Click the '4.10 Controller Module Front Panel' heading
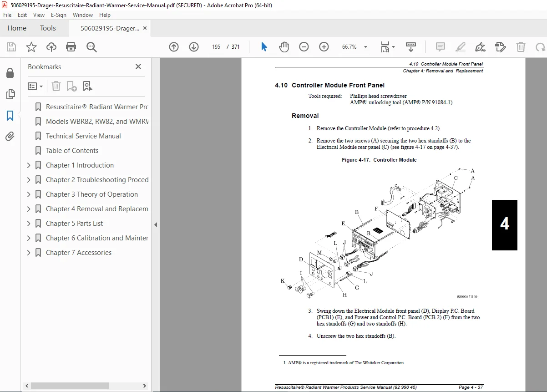This screenshot has height=392, width=547. [329, 85]
